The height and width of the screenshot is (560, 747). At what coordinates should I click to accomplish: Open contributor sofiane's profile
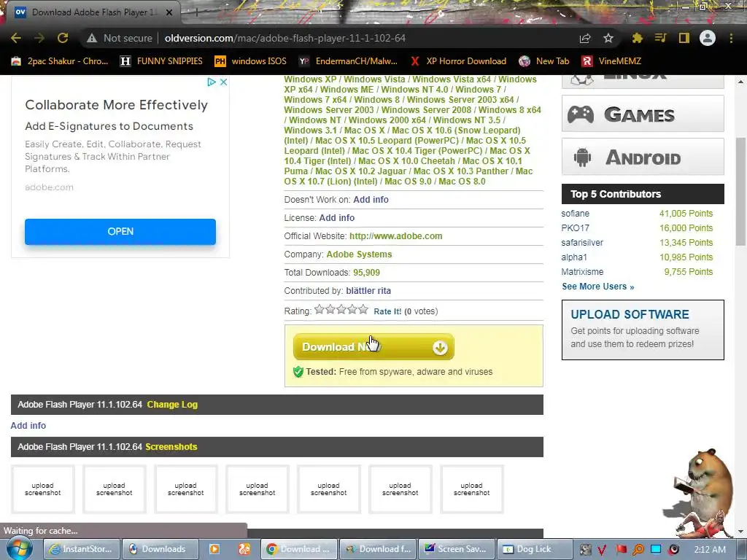coord(575,214)
